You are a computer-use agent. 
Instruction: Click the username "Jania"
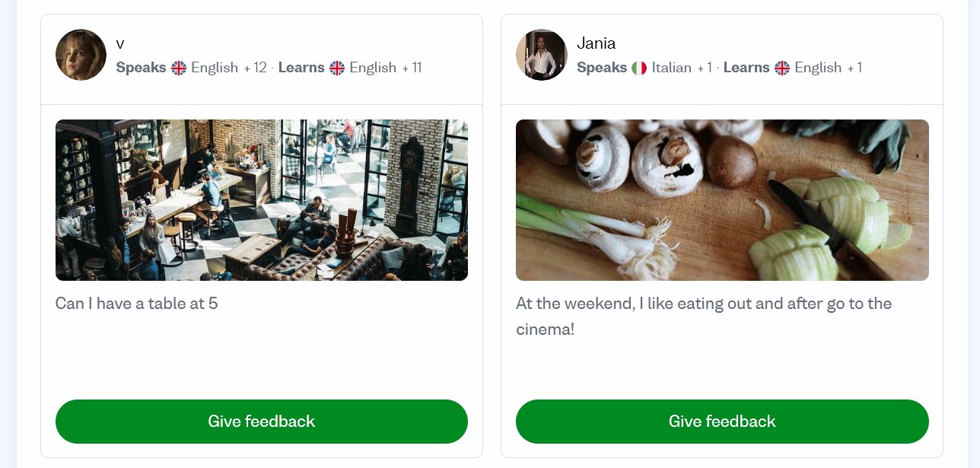(596, 43)
